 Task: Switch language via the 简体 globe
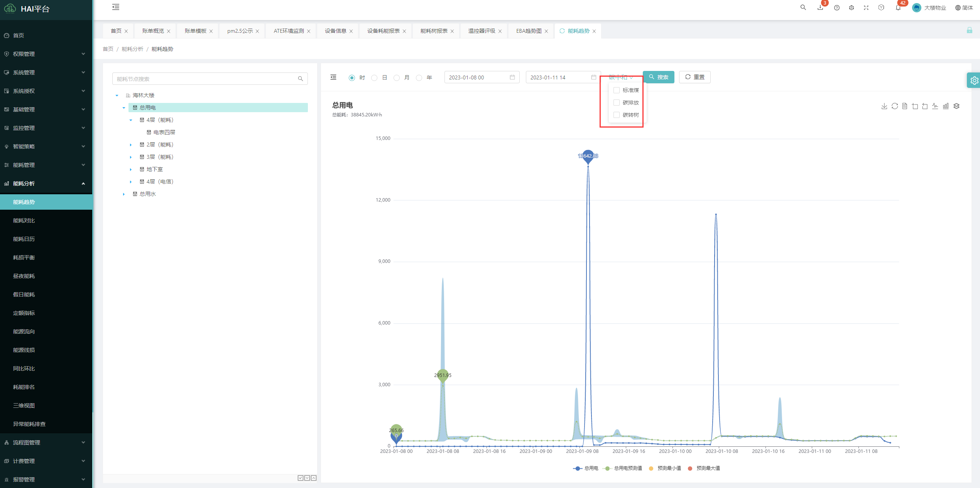coord(964,8)
